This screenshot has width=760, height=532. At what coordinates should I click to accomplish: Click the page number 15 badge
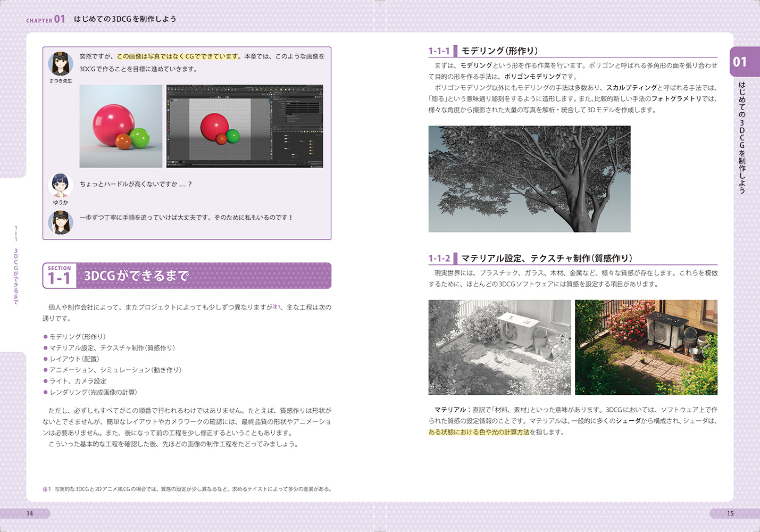pyautogui.click(x=730, y=513)
